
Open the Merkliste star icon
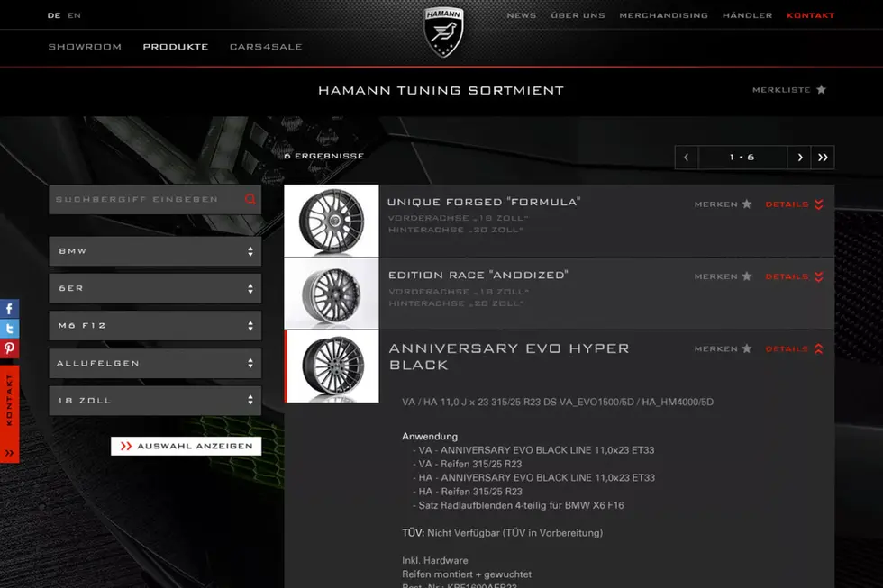click(x=821, y=89)
